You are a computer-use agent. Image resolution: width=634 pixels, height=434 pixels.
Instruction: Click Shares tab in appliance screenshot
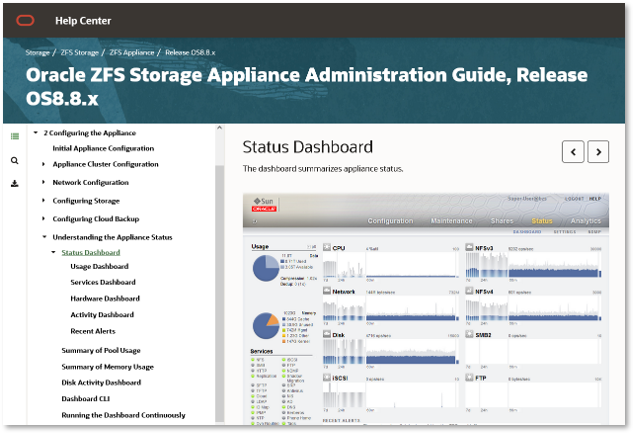click(x=502, y=221)
